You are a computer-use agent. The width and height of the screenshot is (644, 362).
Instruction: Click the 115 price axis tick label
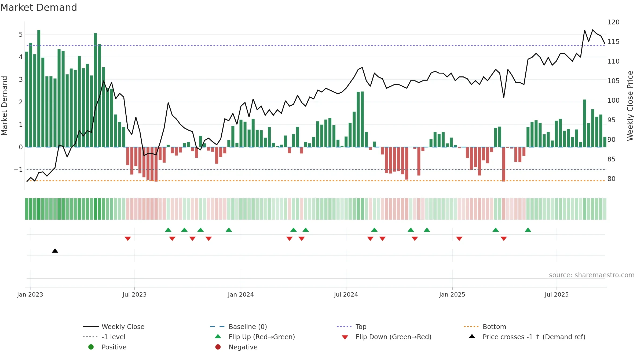coord(613,42)
